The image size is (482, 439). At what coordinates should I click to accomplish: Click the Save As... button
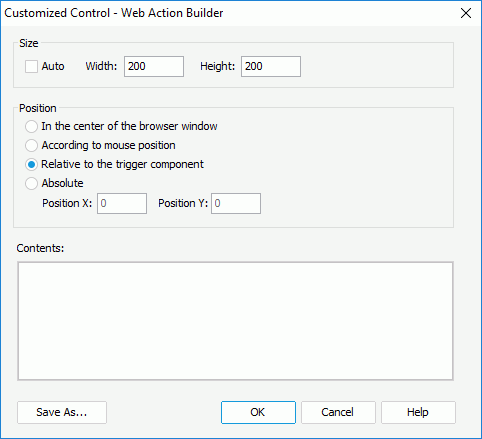pyautogui.click(x=62, y=412)
